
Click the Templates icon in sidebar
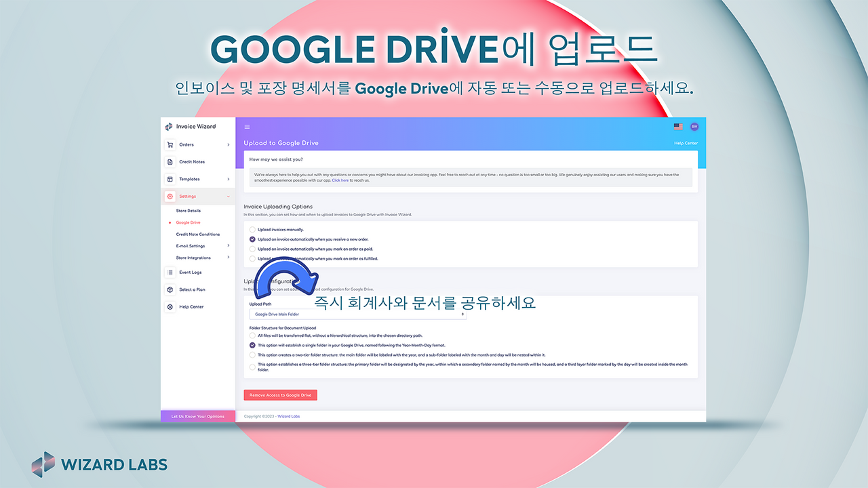tap(170, 179)
